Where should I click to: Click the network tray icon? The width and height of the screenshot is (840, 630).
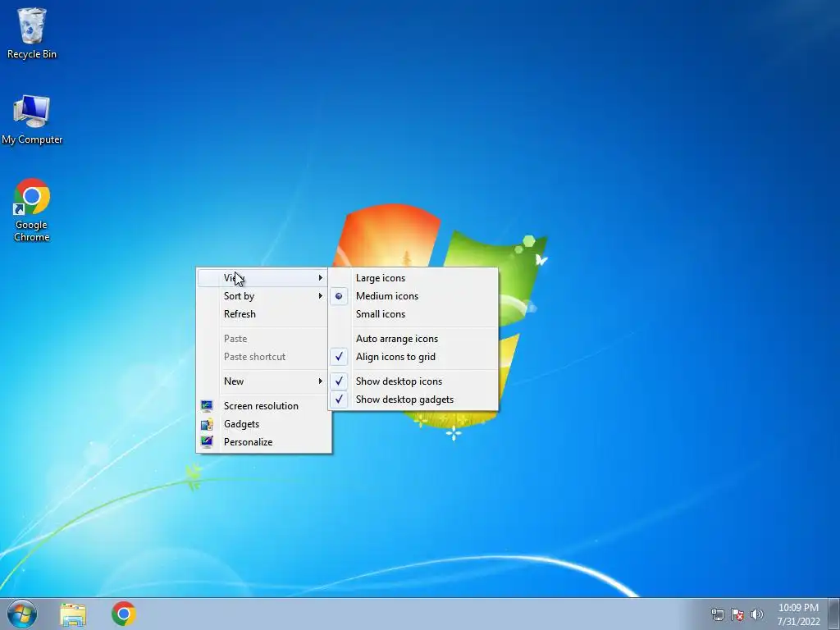click(717, 614)
